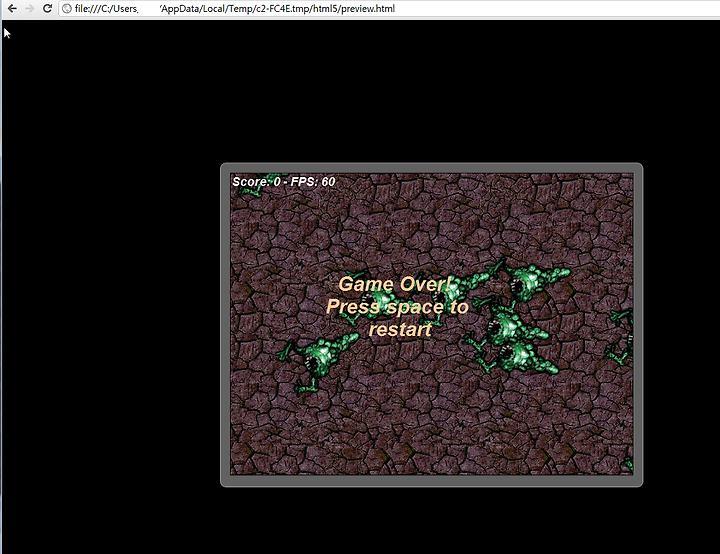Click the browser forward arrow
720x554 pixels.
tap(30, 8)
